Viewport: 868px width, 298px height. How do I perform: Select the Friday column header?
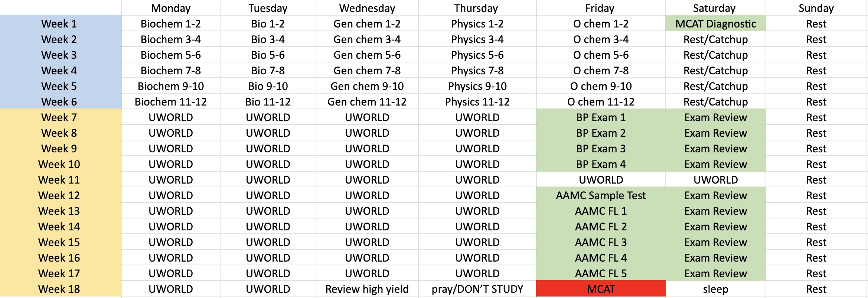[x=600, y=8]
